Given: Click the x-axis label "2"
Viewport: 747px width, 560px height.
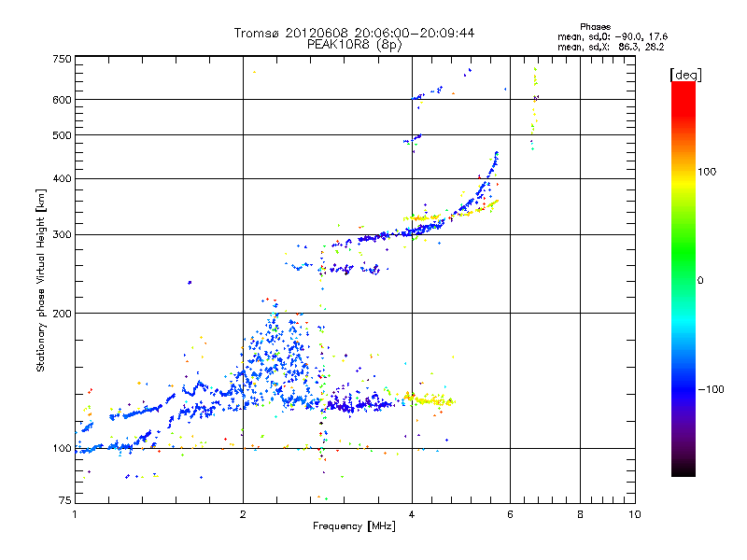Looking at the screenshot, I should 243,514.
